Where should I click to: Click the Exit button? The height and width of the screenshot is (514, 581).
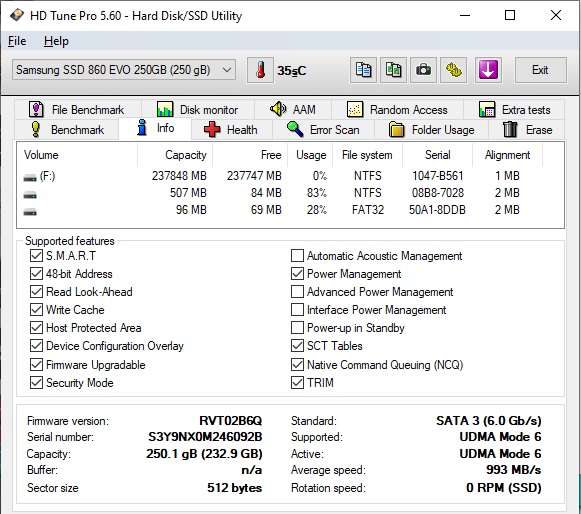point(540,70)
